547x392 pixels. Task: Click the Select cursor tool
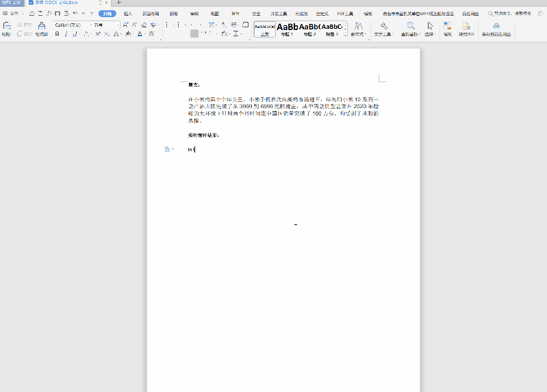tap(430, 26)
